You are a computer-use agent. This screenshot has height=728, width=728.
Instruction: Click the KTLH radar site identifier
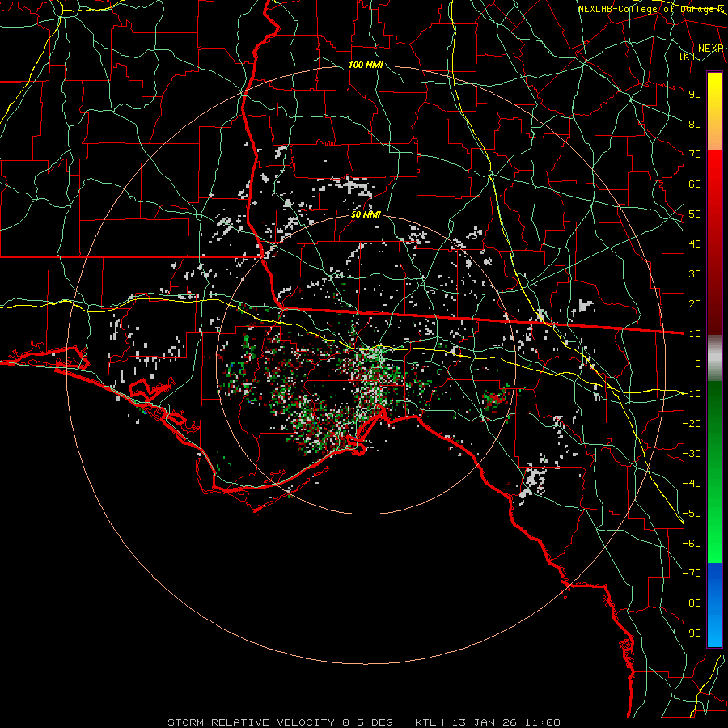[x=430, y=722]
